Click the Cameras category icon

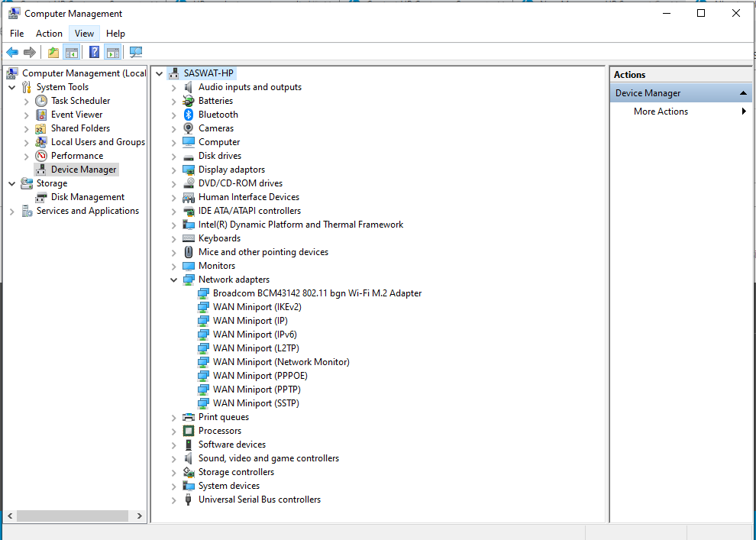click(189, 128)
